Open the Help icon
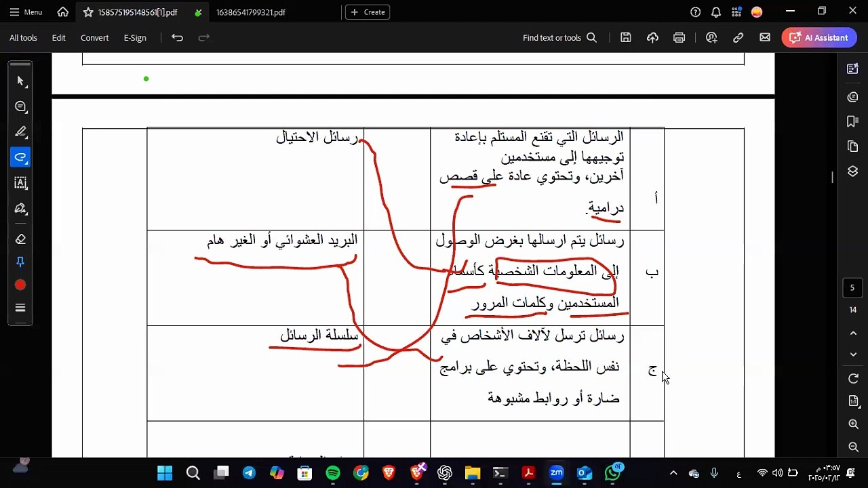868x488 pixels. click(x=695, y=12)
